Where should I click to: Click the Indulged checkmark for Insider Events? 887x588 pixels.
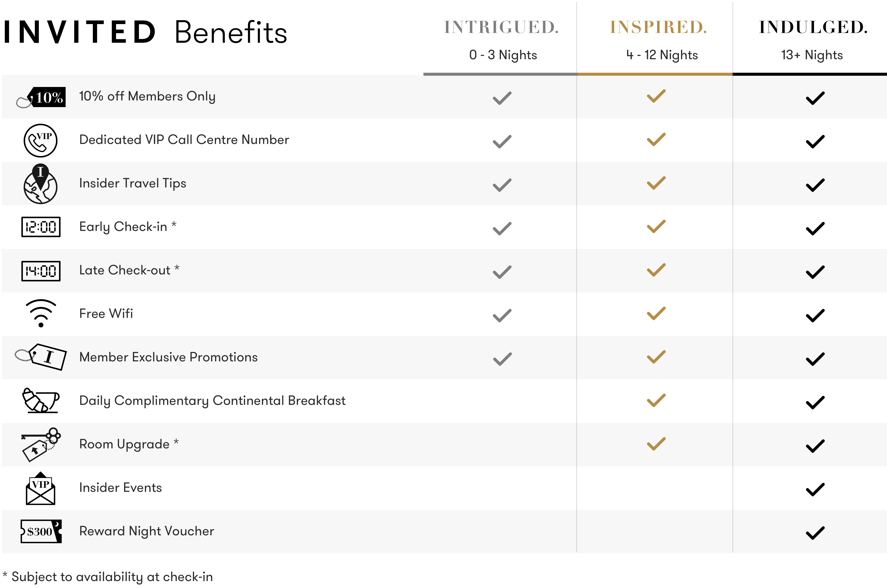point(815,489)
